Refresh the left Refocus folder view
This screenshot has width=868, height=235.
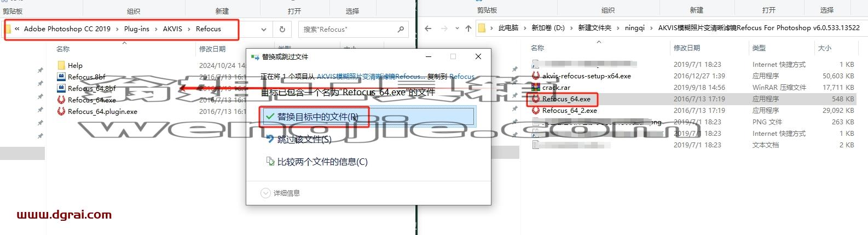[x=282, y=29]
